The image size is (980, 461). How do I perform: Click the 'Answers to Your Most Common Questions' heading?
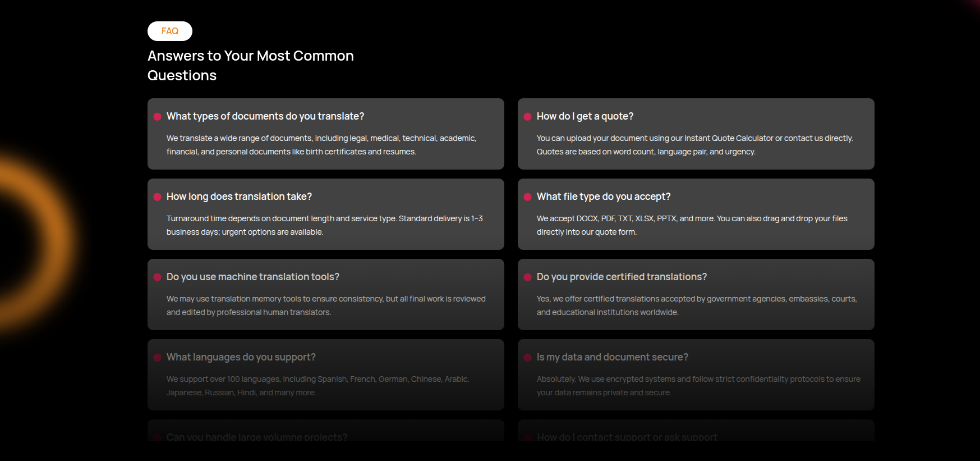tap(251, 66)
